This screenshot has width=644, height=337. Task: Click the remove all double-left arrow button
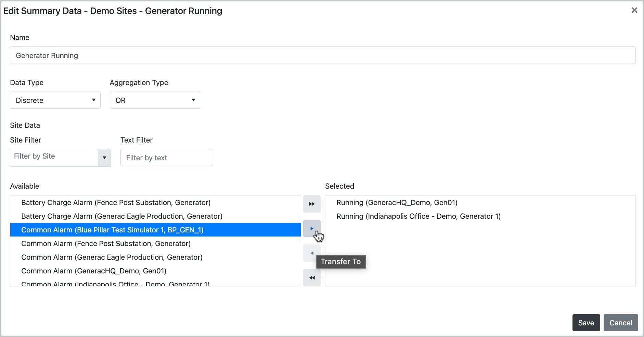(x=311, y=278)
